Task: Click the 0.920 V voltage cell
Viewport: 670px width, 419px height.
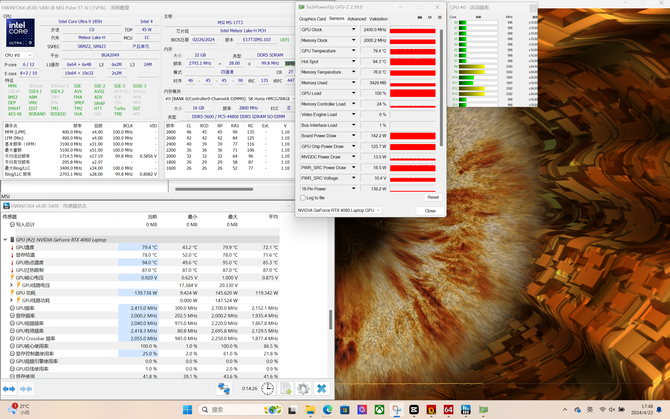Action: pos(138,278)
